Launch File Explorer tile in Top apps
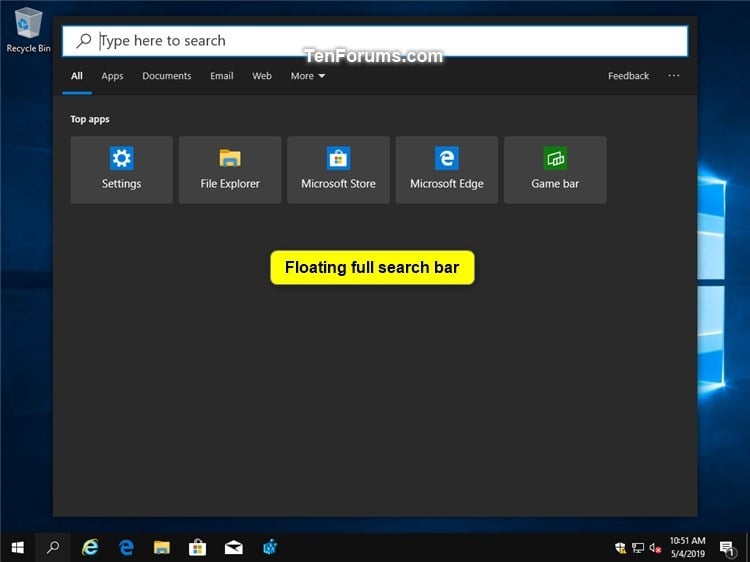The width and height of the screenshot is (750, 562). click(230, 170)
